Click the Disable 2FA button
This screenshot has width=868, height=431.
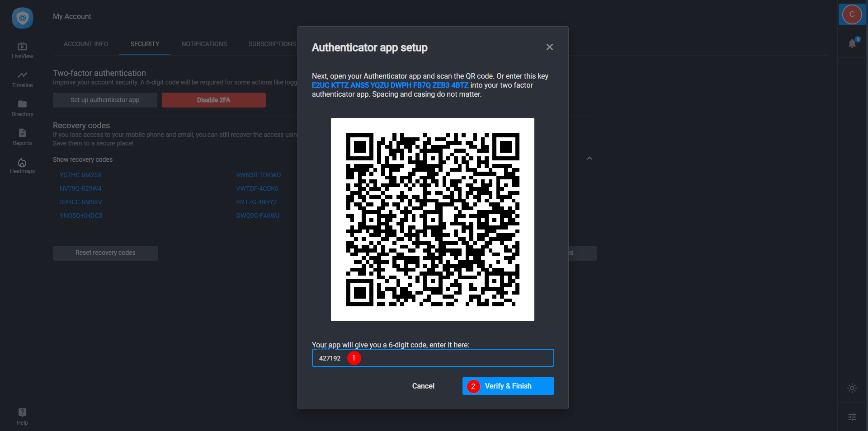tap(213, 100)
